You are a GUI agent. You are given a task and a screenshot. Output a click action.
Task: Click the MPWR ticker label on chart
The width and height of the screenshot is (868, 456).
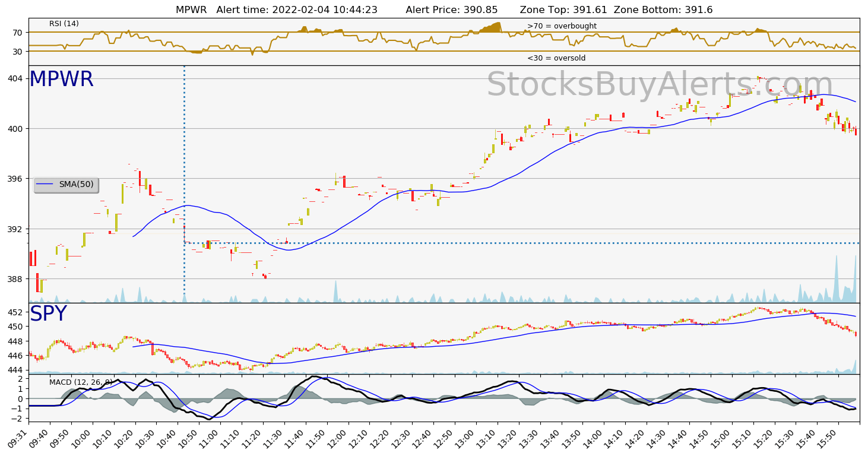pyautogui.click(x=61, y=79)
